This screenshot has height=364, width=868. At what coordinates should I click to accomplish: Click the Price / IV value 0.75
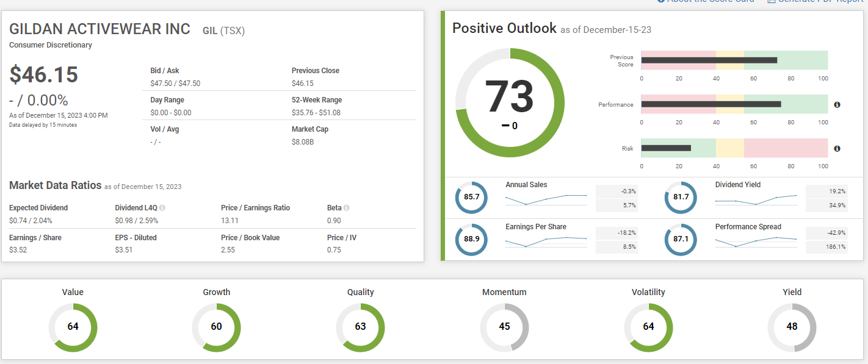pos(334,250)
